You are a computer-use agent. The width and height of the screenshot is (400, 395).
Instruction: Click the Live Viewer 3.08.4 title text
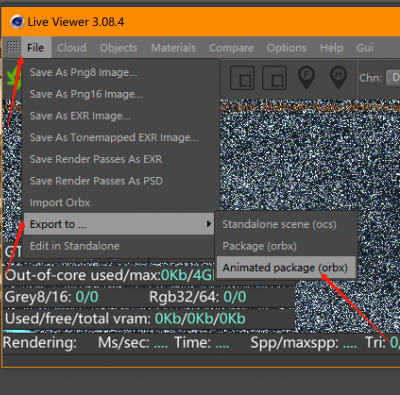tap(76, 22)
